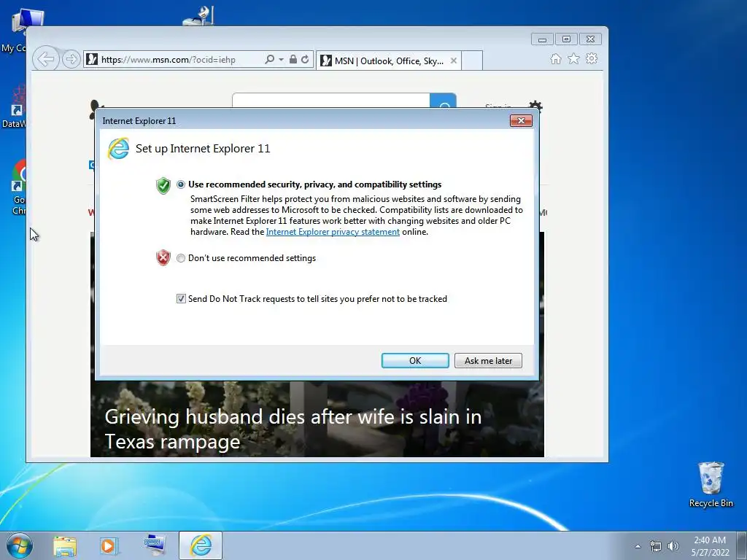The width and height of the screenshot is (747, 560).
Task: Close the Internet Explorer 11 dialog
Action: (x=521, y=121)
